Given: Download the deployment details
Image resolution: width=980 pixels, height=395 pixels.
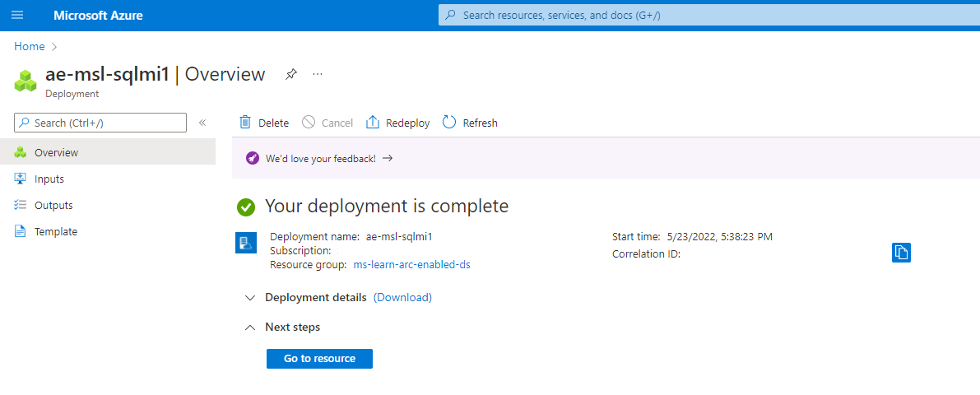Looking at the screenshot, I should (402, 298).
